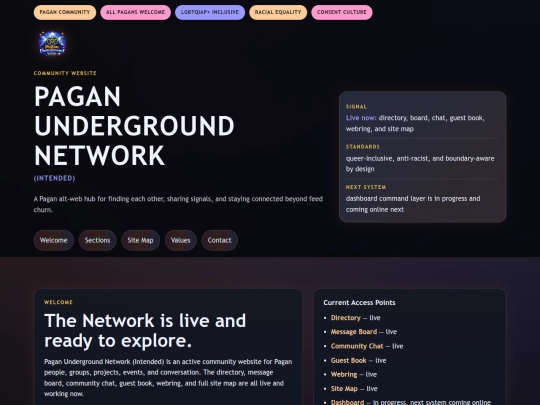Screen dimensions: 540x405
Task: Click the LGBTQIAP+ Inclusive badge
Action: (210, 12)
